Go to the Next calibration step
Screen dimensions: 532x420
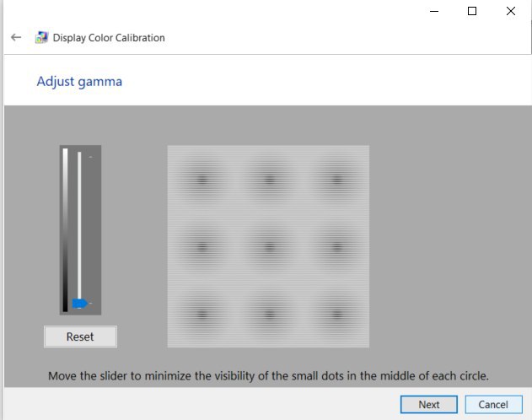429,404
